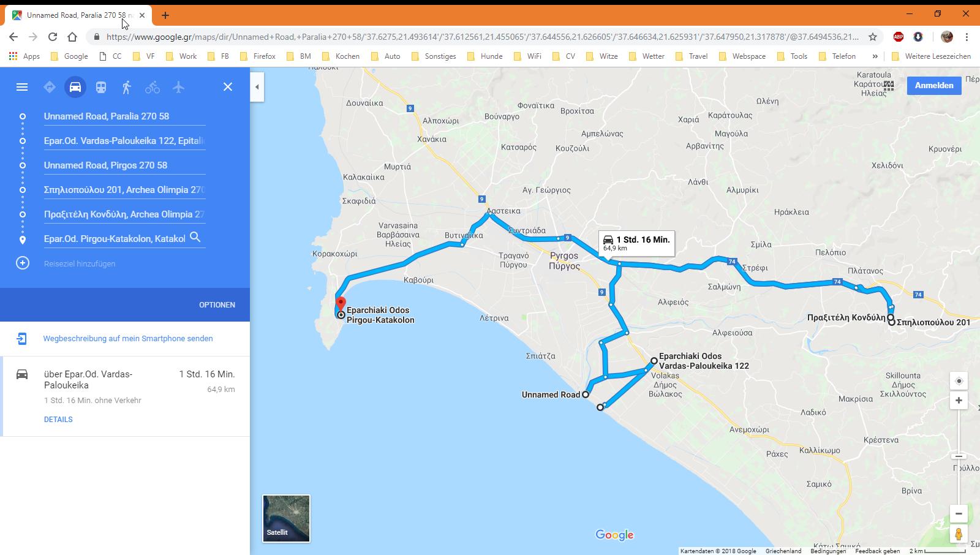
Task: Expand hidden bookmarks with the » chevron
Action: (875, 56)
